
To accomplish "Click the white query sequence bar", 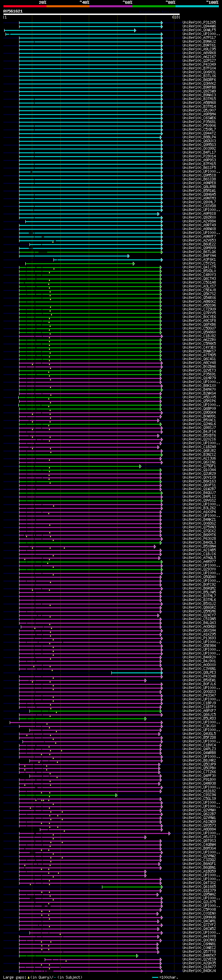I will pos(92,15).
